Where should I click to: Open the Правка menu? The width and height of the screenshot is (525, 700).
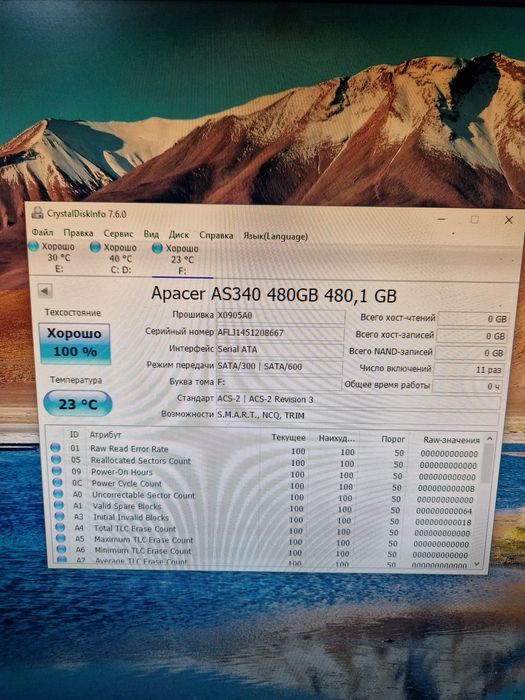[x=78, y=233]
